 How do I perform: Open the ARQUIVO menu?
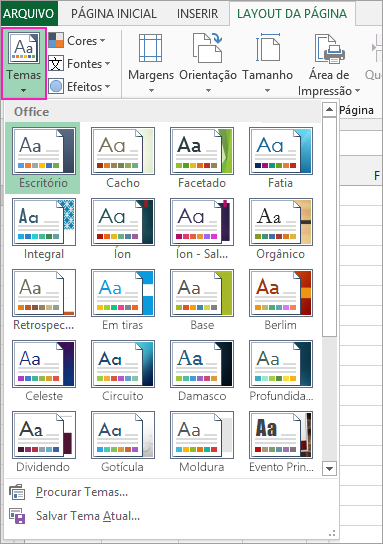pos(29,13)
